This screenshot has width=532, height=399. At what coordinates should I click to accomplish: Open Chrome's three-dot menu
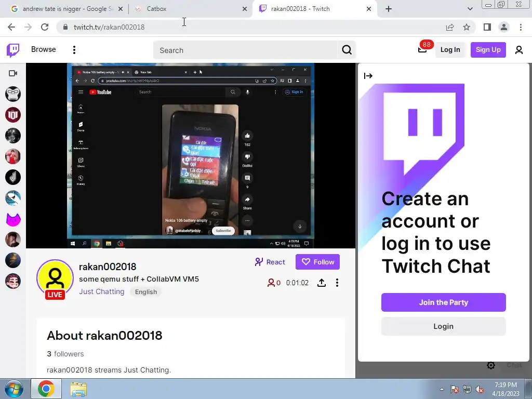coord(521,27)
